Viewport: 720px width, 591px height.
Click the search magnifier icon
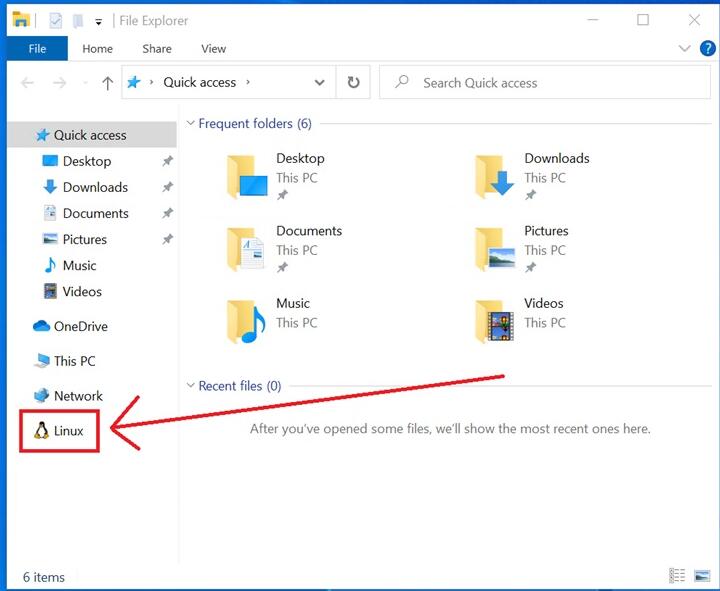pos(402,82)
